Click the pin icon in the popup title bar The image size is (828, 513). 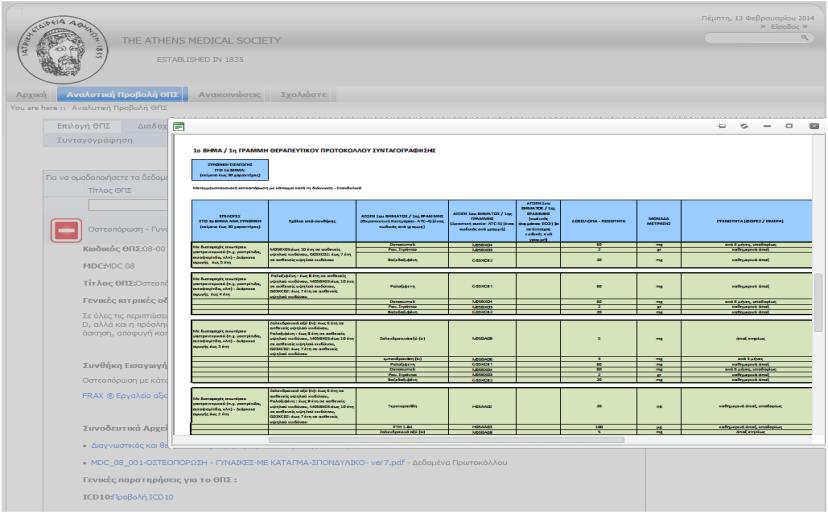click(722, 126)
